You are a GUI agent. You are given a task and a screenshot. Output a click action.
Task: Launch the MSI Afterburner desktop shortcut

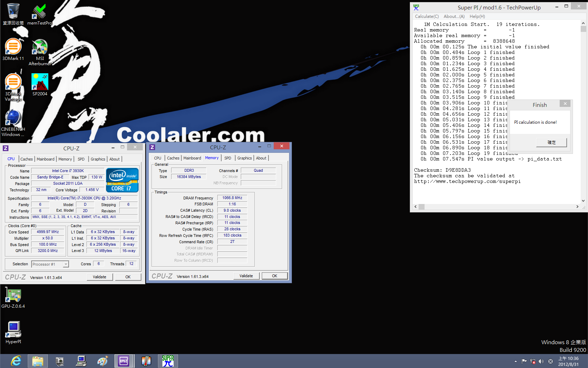40,52
